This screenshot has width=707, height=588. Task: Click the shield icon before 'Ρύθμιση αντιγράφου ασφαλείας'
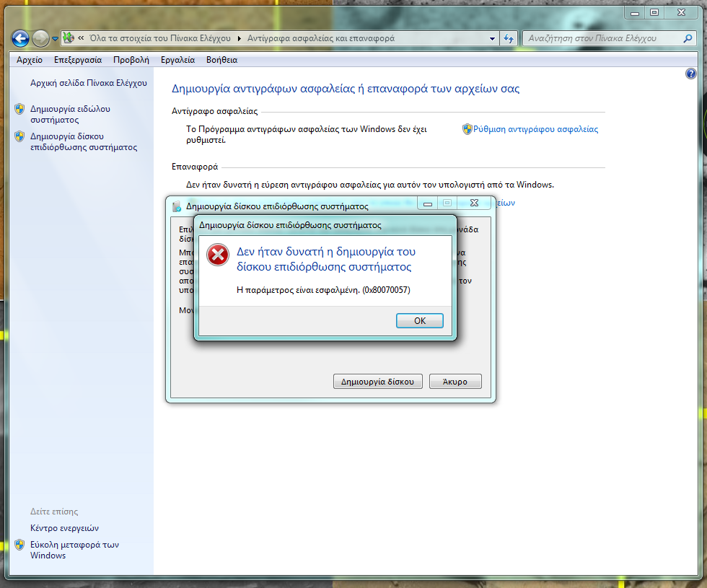[x=467, y=129]
